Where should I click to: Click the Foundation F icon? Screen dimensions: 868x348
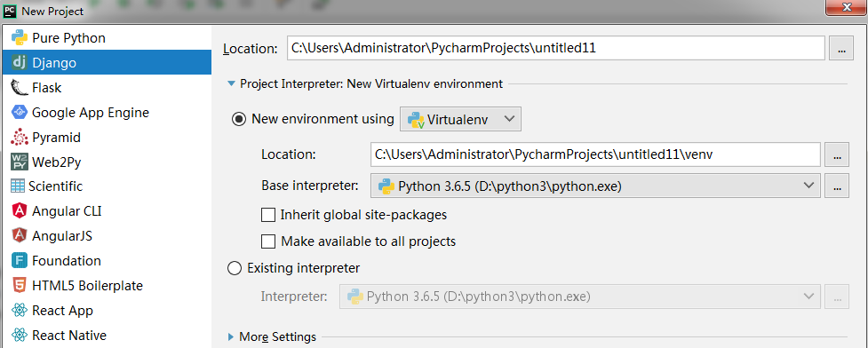click(20, 261)
